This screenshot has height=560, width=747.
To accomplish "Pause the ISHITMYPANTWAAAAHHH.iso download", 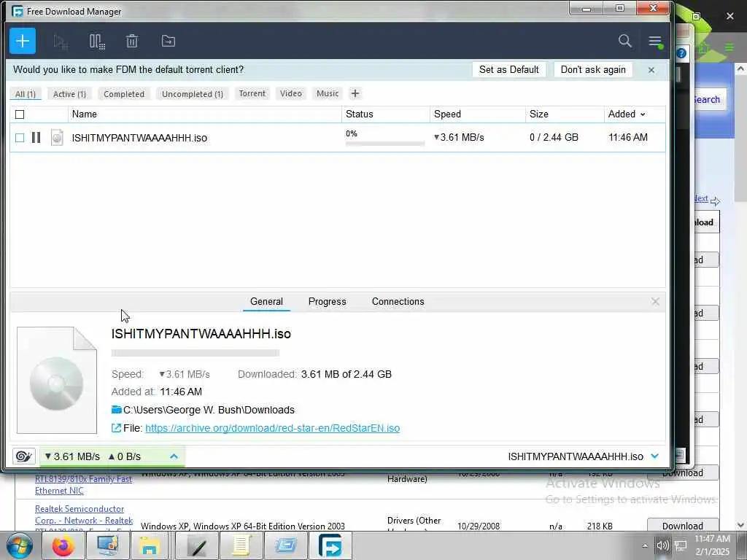I will click(36, 138).
